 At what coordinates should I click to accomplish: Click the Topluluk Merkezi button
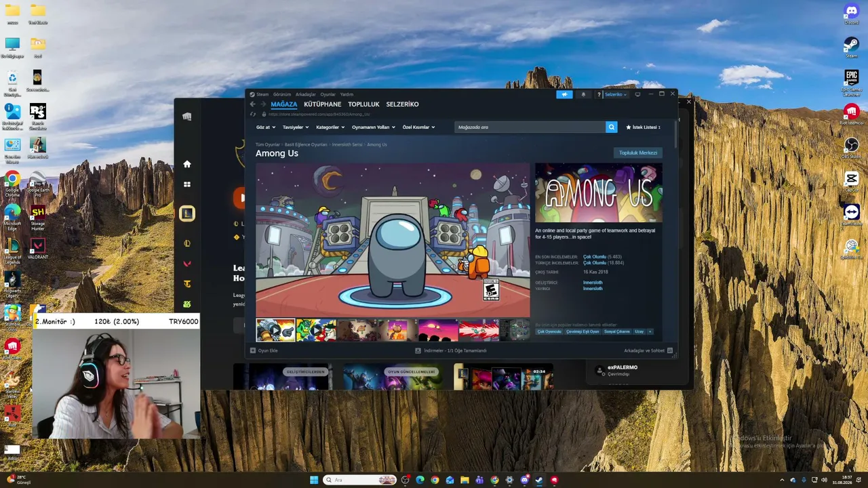coord(637,152)
